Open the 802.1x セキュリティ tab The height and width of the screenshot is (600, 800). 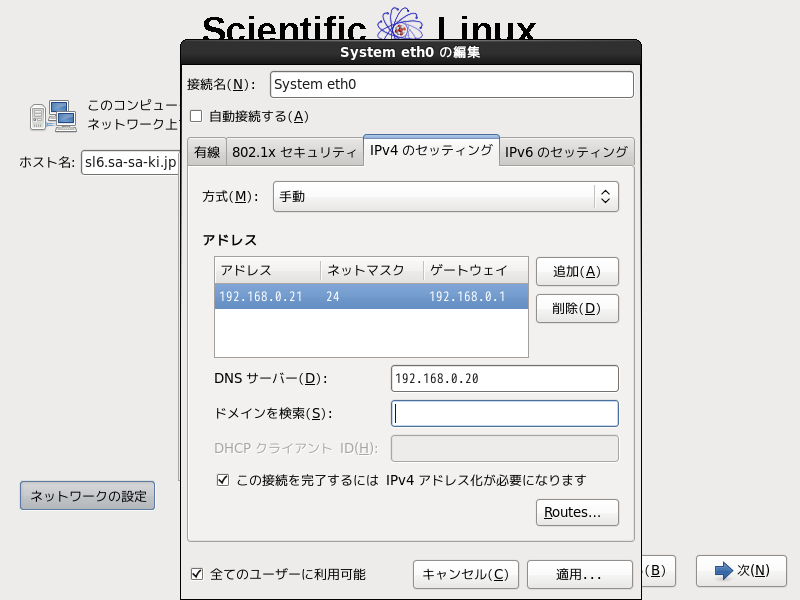click(x=294, y=152)
